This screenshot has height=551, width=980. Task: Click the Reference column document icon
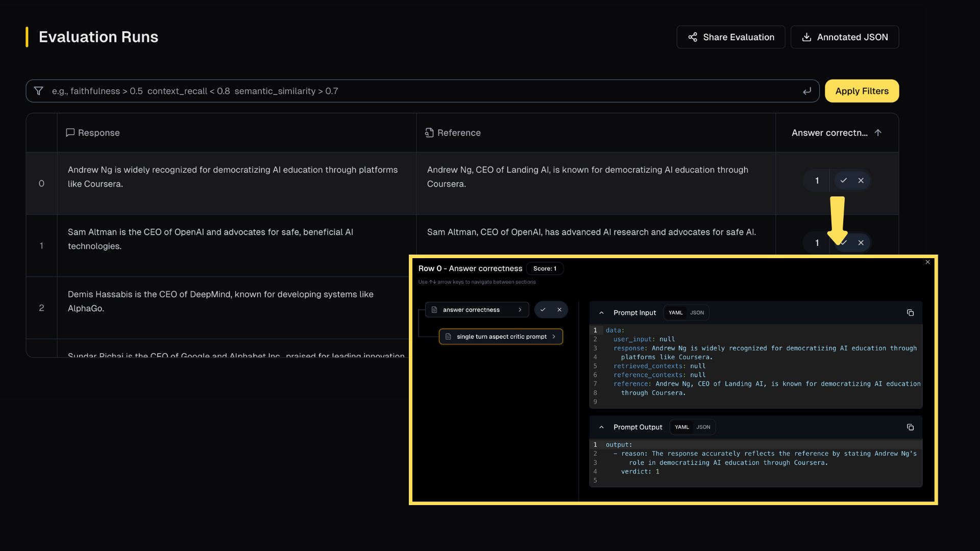[429, 133]
